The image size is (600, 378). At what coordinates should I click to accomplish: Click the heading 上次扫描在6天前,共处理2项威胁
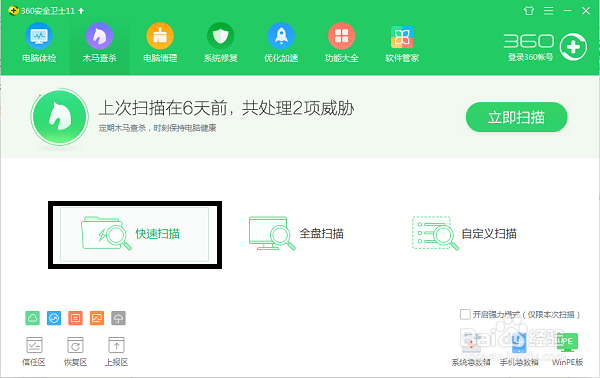(x=226, y=108)
